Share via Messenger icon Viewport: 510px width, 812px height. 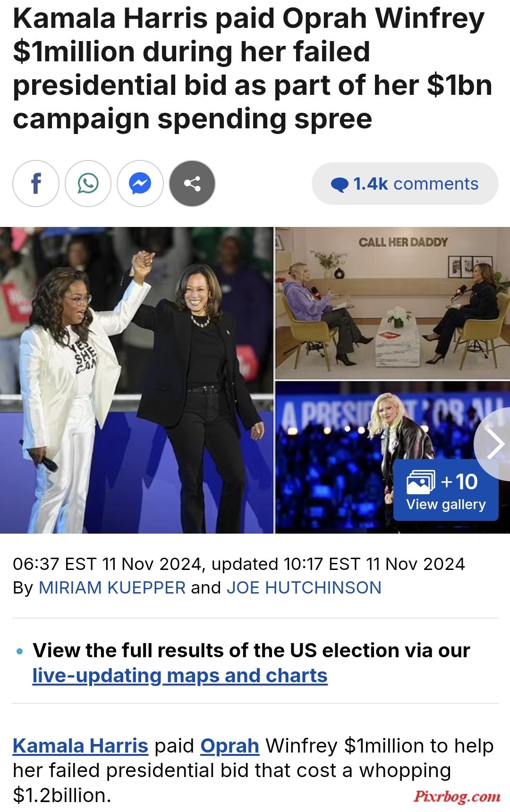140,184
